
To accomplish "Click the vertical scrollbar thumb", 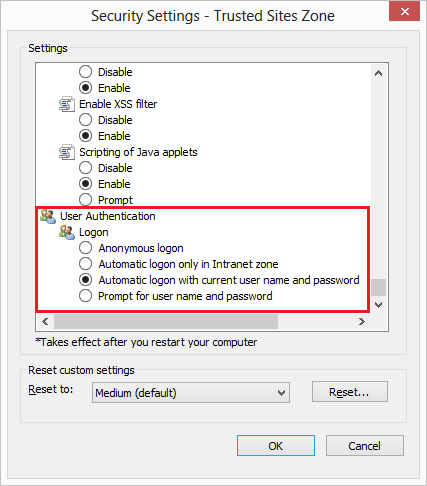I will pos(378,287).
